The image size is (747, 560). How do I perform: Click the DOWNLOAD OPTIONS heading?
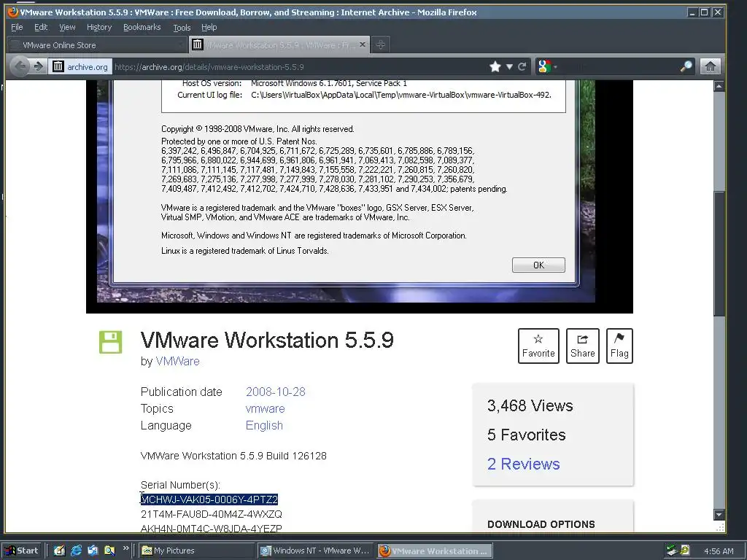[x=541, y=524]
